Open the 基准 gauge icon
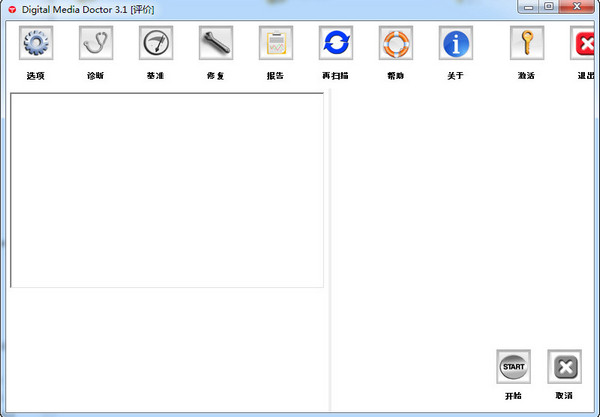 coord(156,43)
